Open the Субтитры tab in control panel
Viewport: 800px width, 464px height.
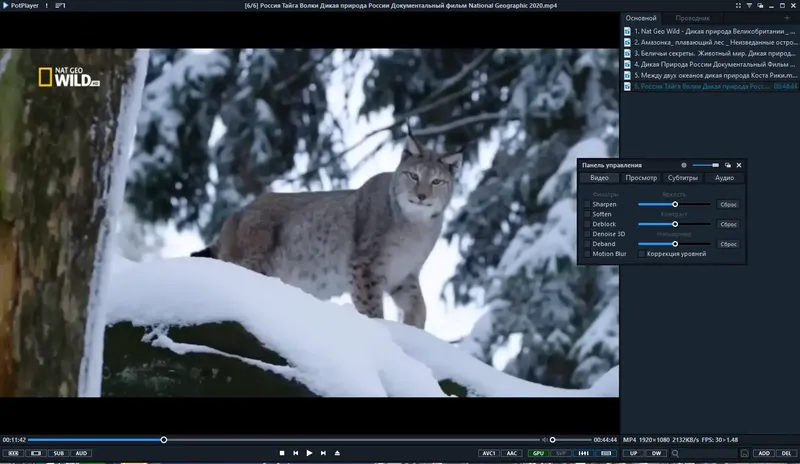coord(683,178)
